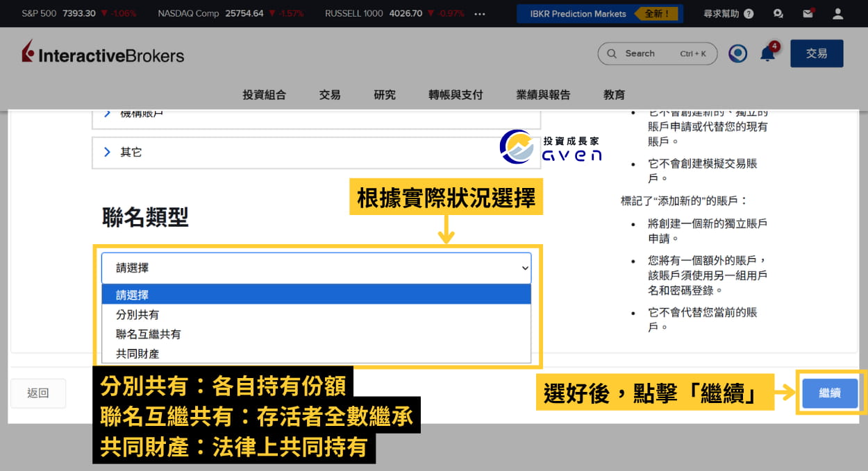This screenshot has width=868, height=471.
Task: Click the S&P 500 ticker
Action: click(x=79, y=13)
